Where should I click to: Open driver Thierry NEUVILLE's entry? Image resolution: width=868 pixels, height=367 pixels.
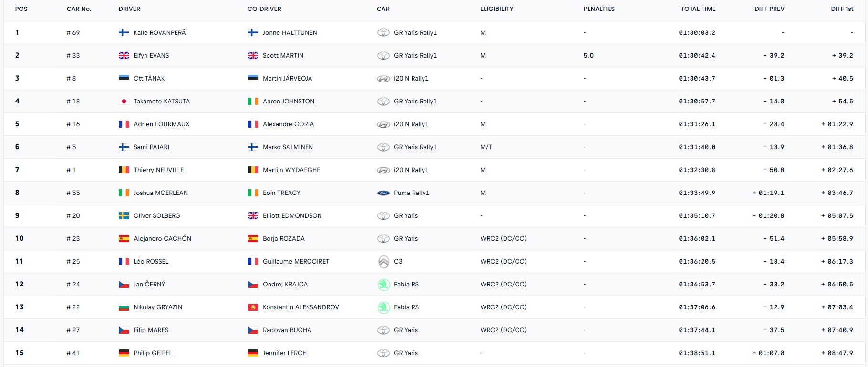(x=158, y=170)
